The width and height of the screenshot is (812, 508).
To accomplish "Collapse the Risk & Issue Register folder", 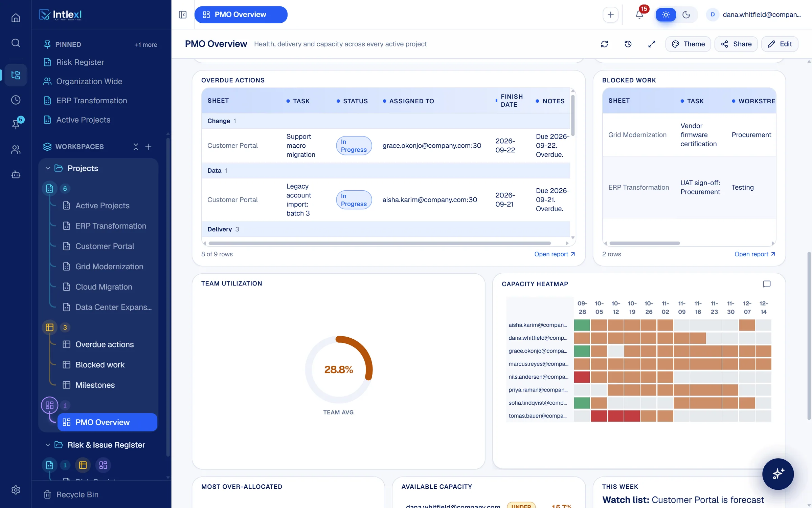I will click(x=48, y=445).
